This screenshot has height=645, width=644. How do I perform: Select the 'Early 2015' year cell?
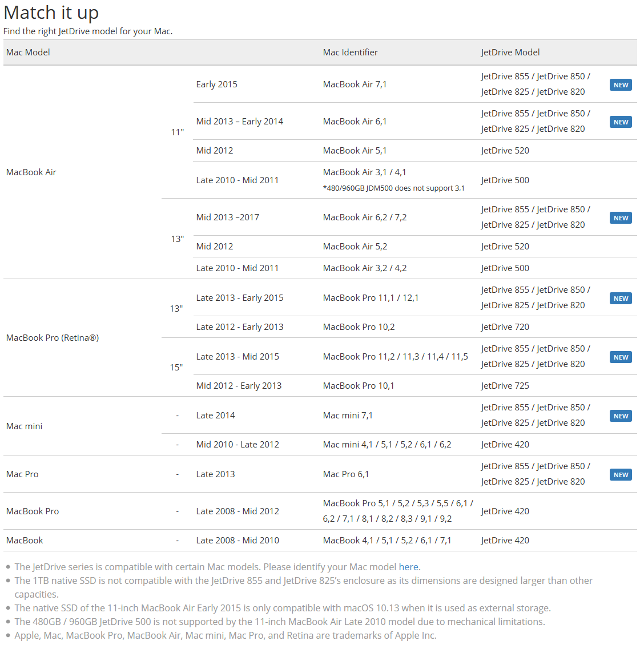tap(217, 84)
